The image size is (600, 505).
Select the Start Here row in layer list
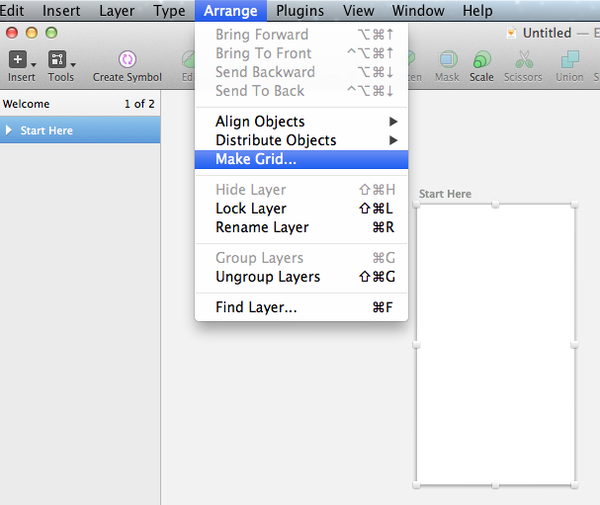[x=80, y=130]
